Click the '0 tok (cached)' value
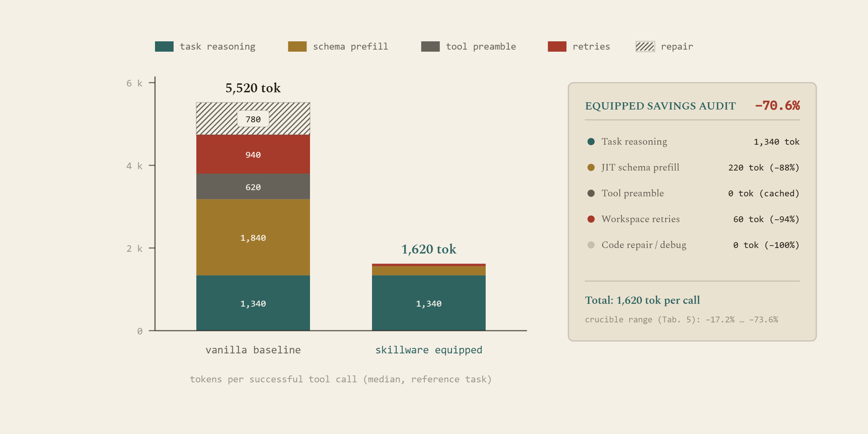Image resolution: width=868 pixels, height=434 pixels. (764, 194)
